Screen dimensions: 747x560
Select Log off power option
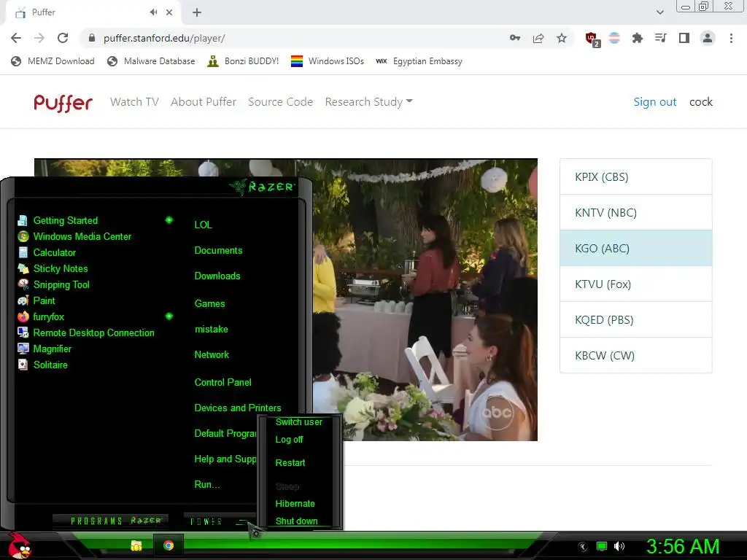(x=289, y=440)
